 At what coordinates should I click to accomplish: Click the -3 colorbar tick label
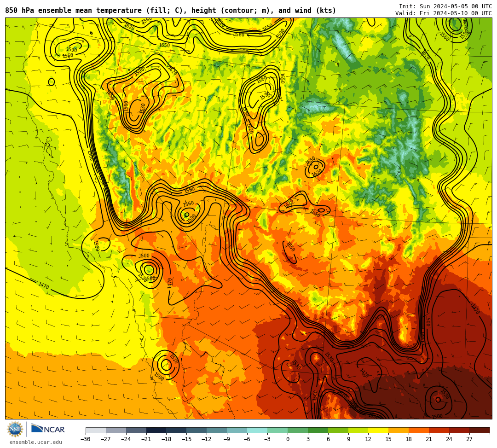click(x=267, y=439)
